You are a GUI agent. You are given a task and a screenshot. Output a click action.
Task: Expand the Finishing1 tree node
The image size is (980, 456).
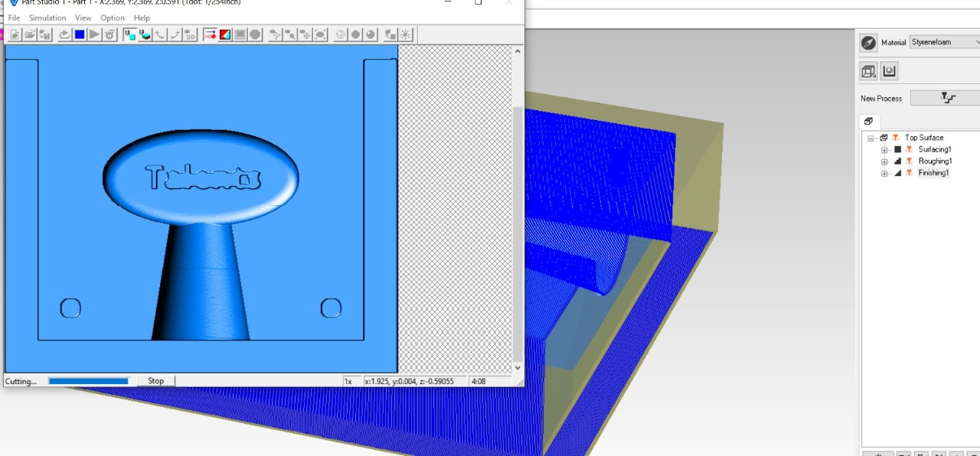(x=884, y=173)
